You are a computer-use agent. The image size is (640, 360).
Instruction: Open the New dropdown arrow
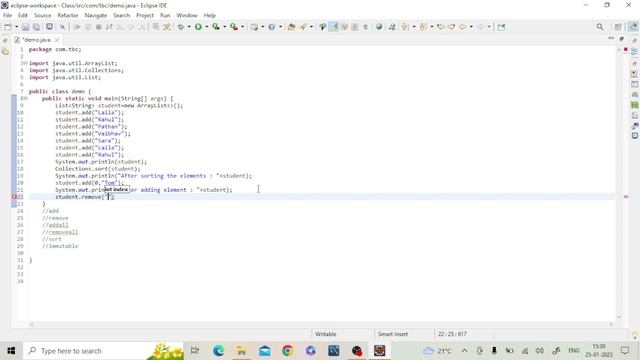(x=16, y=27)
